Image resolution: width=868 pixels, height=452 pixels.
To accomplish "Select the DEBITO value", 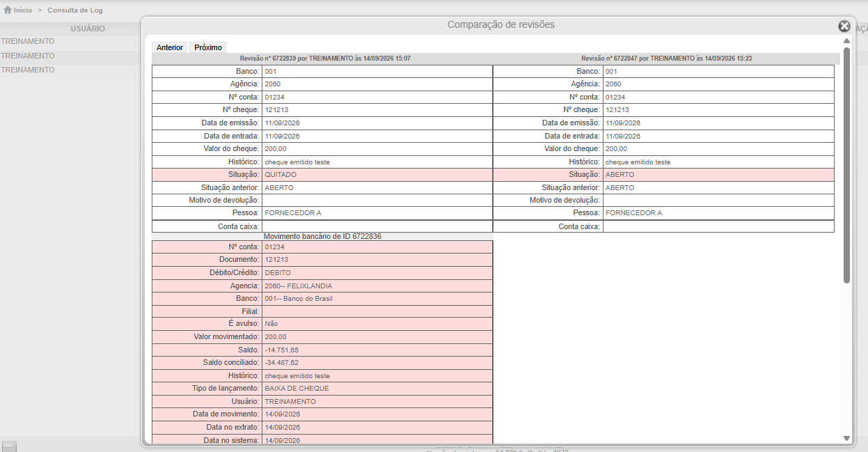I will coord(278,272).
